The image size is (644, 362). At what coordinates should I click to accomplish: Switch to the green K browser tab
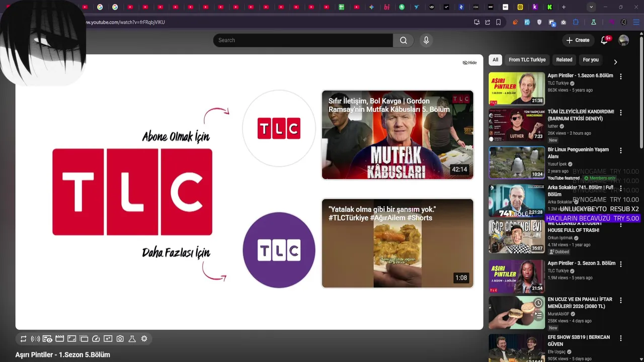549,7
